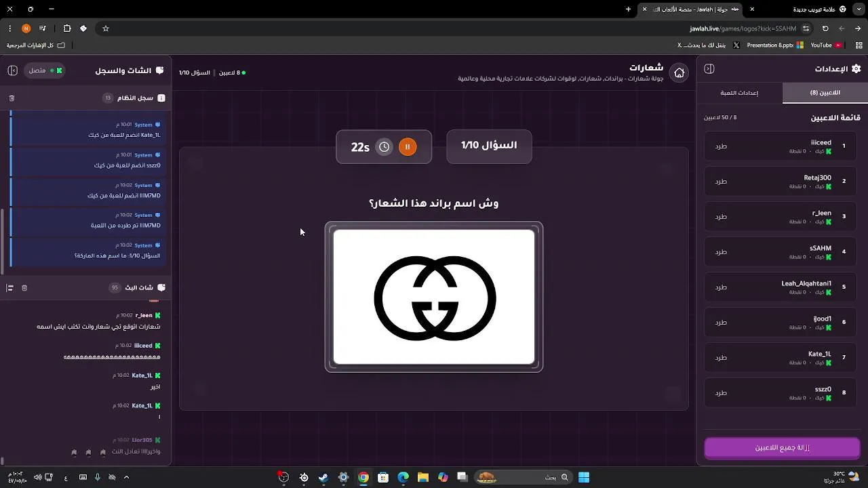
Task: Switch to the game settings tab
Action: tap(739, 93)
